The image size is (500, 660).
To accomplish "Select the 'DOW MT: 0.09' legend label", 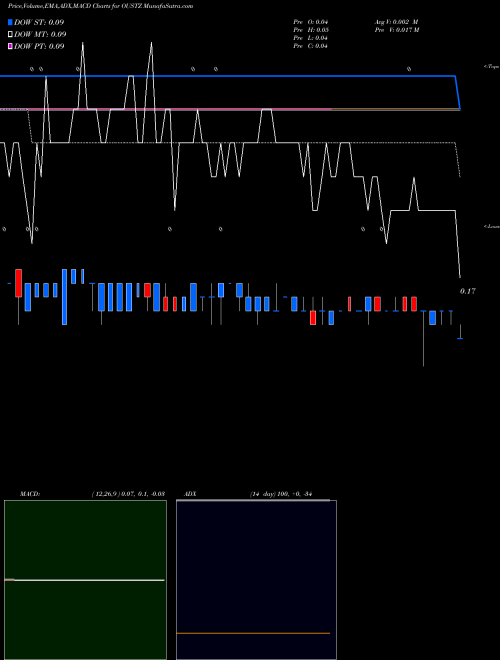I will pos(40,35).
